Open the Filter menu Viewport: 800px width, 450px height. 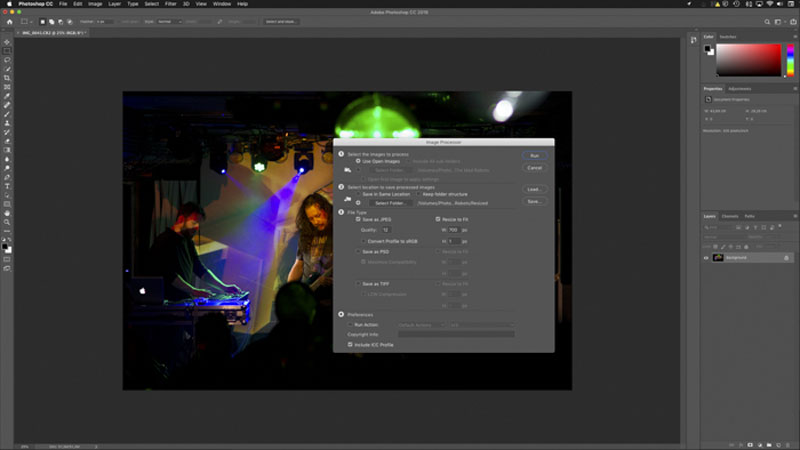(x=170, y=4)
